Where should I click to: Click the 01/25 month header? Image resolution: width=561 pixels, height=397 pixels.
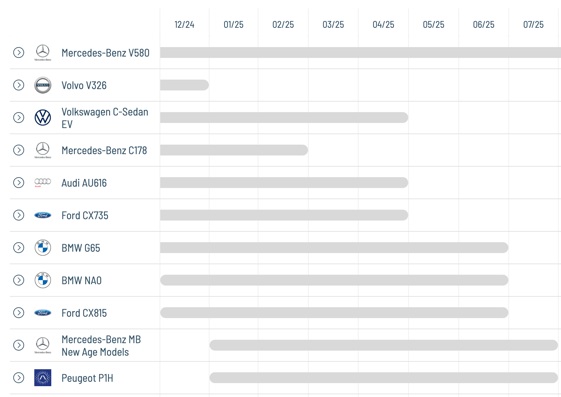(x=233, y=25)
